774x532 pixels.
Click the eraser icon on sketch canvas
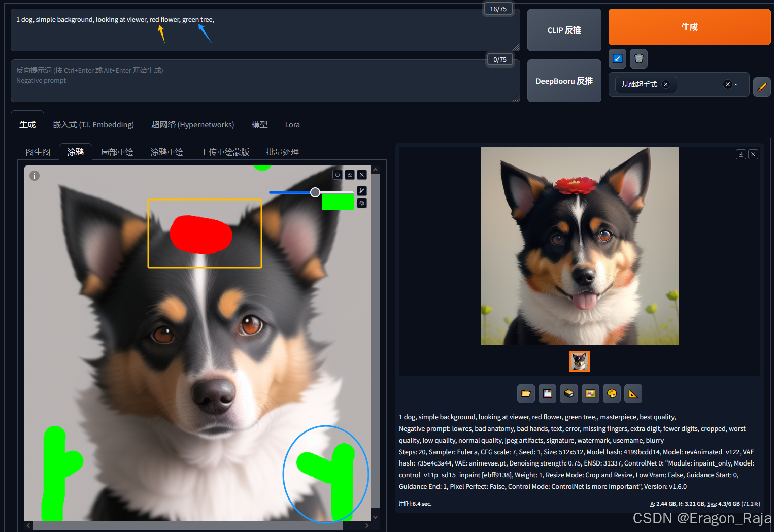350,175
